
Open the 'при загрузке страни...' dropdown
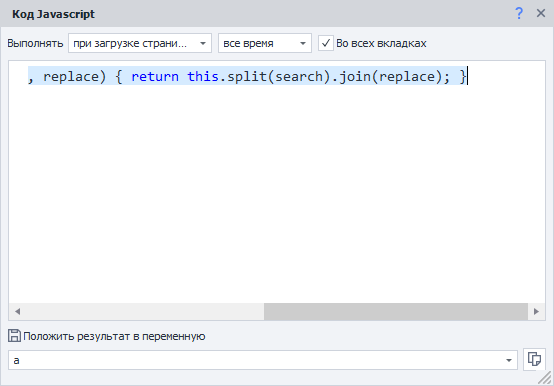coord(140,43)
